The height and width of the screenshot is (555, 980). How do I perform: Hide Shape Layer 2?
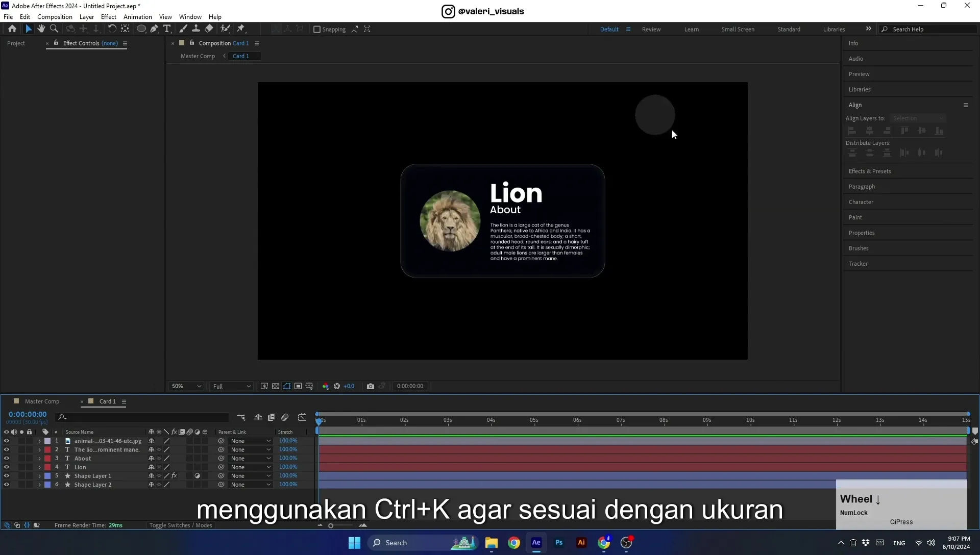[x=7, y=485]
